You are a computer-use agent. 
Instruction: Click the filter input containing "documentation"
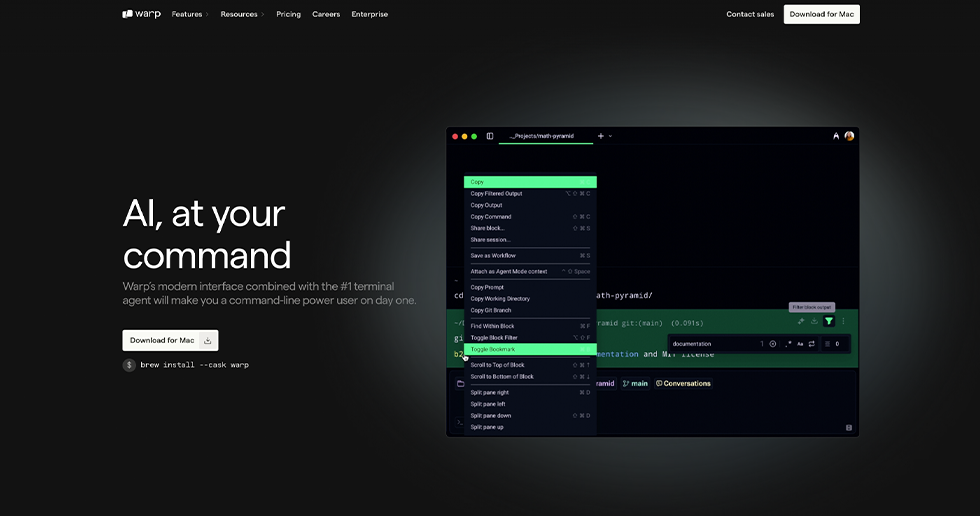pos(712,344)
